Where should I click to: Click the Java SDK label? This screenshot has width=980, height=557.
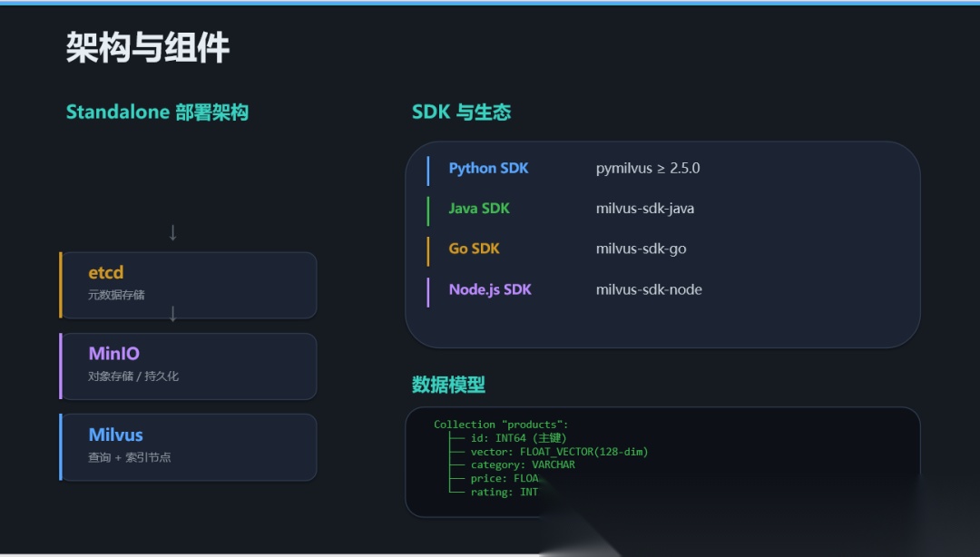pyautogui.click(x=479, y=208)
